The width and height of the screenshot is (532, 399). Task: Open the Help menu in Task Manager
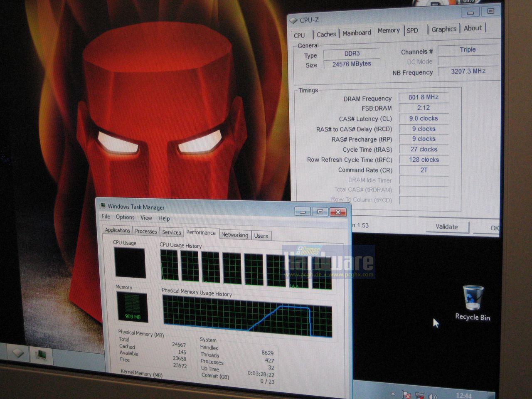(x=164, y=218)
